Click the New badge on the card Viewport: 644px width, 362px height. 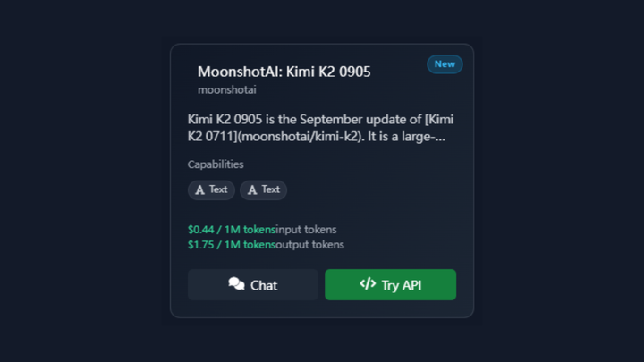(x=445, y=64)
